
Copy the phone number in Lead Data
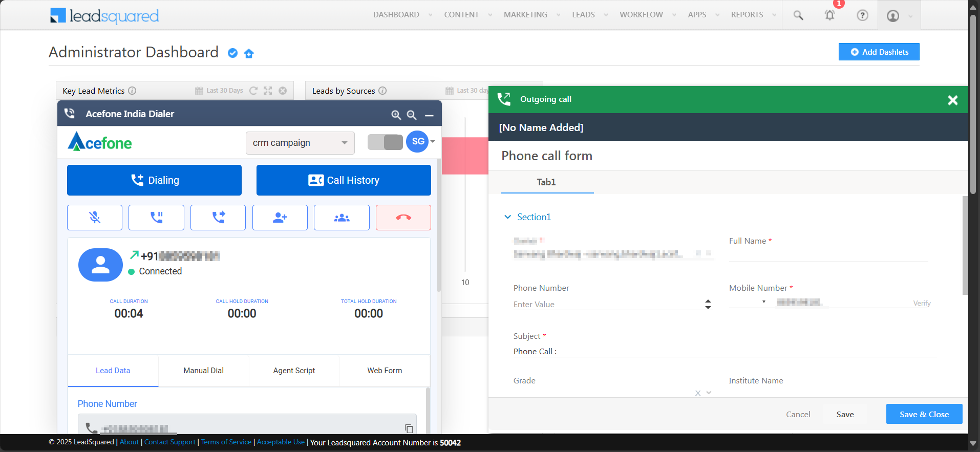point(409,428)
